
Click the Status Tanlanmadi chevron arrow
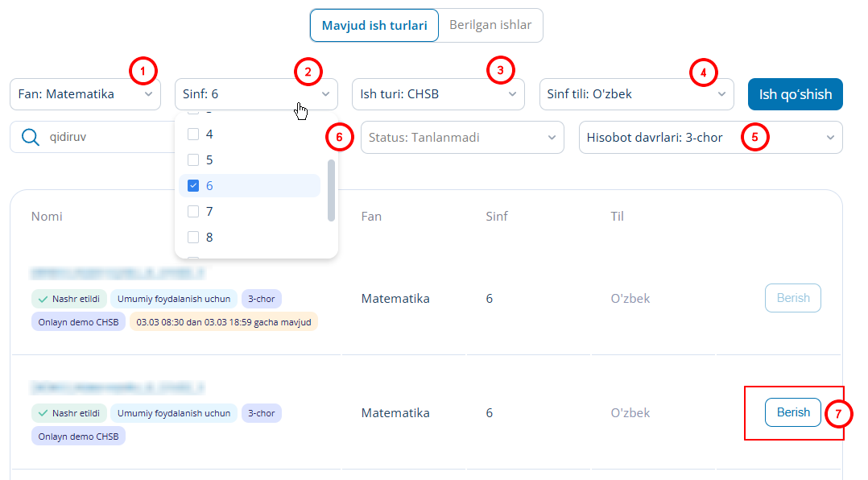(x=552, y=137)
